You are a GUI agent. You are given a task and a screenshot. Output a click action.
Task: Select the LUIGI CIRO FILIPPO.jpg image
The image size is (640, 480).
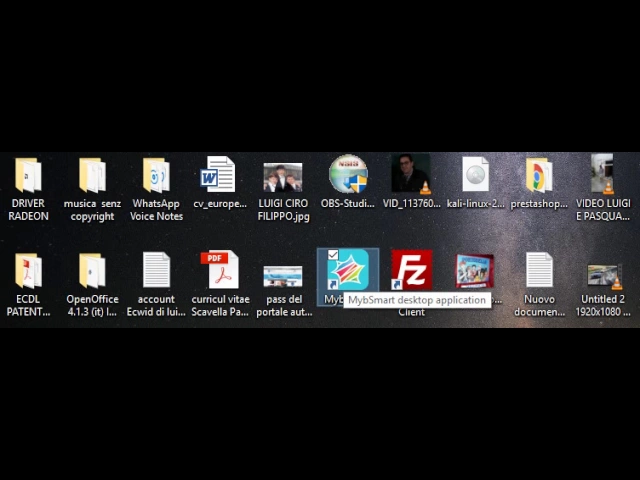pyautogui.click(x=283, y=177)
